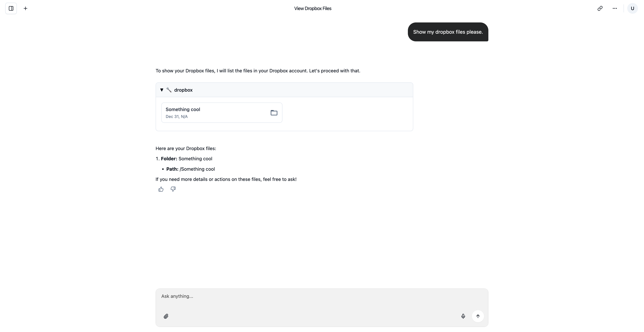
Task: Give thumbs down feedback on the response
Action: tap(173, 189)
